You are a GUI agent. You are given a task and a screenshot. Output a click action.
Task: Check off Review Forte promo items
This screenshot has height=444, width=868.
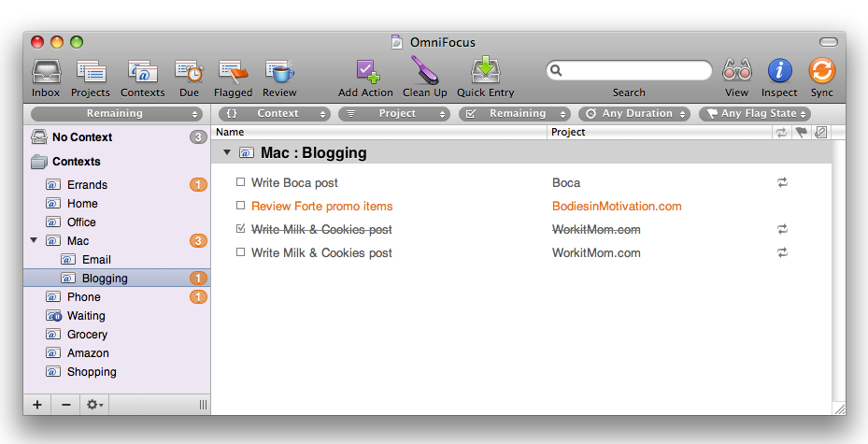click(x=240, y=205)
